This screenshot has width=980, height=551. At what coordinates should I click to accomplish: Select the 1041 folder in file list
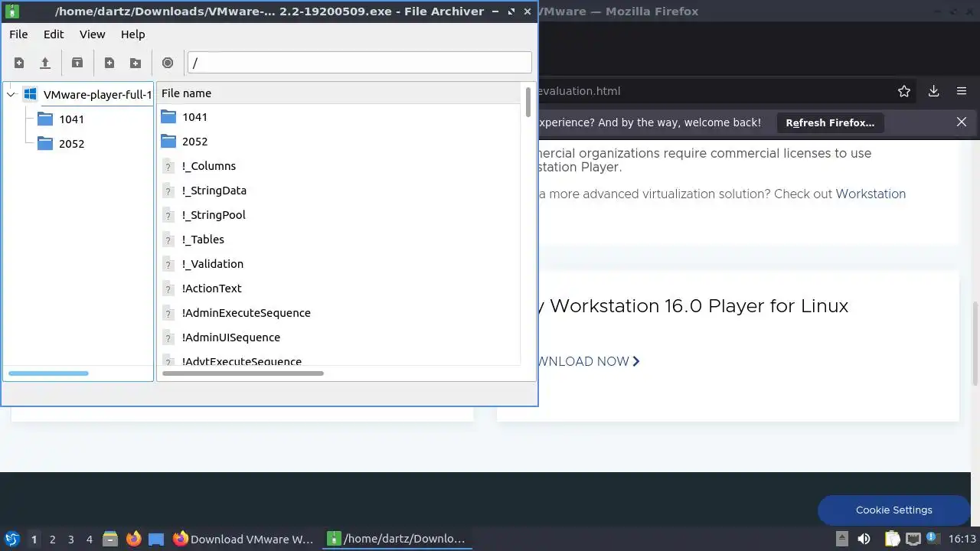pyautogui.click(x=194, y=117)
